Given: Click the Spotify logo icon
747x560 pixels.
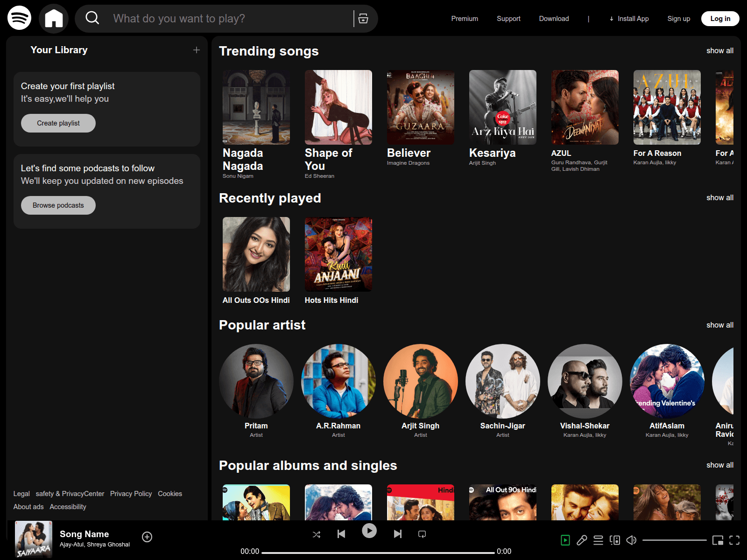Looking at the screenshot, I should point(19,18).
